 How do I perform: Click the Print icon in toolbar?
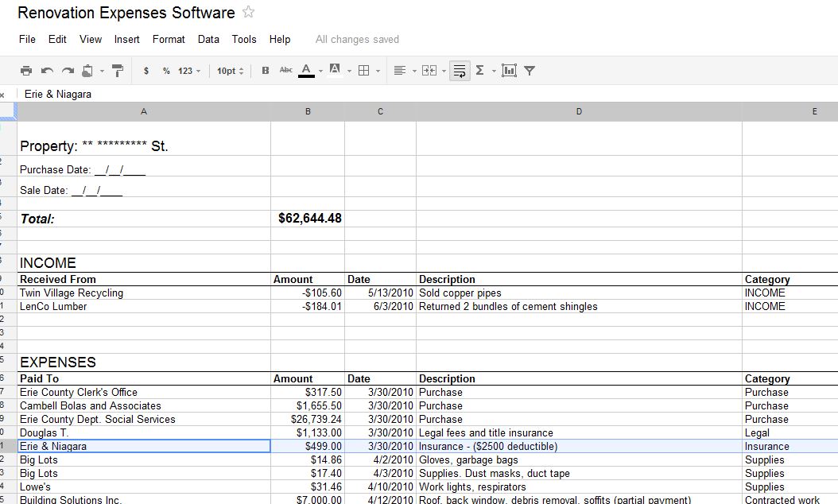(x=26, y=71)
